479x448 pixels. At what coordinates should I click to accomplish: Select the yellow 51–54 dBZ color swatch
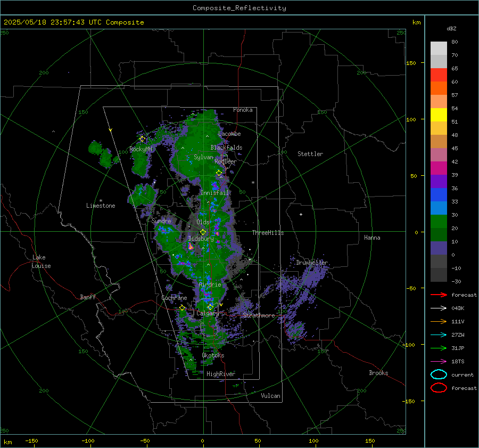click(x=439, y=115)
